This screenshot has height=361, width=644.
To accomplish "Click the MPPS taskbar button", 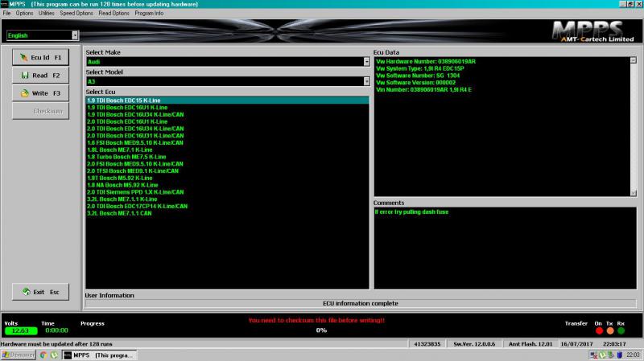I will coord(99,355).
